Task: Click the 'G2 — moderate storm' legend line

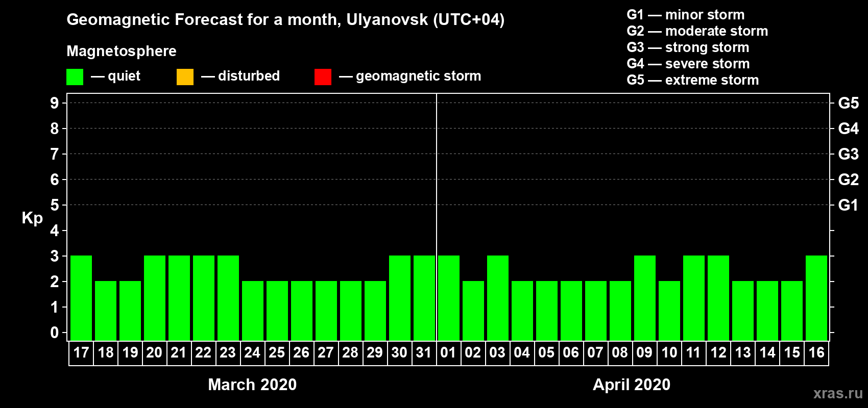Action: 697,31
